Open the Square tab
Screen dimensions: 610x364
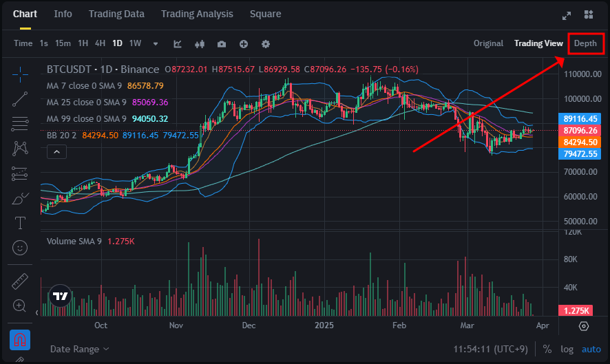coord(265,14)
